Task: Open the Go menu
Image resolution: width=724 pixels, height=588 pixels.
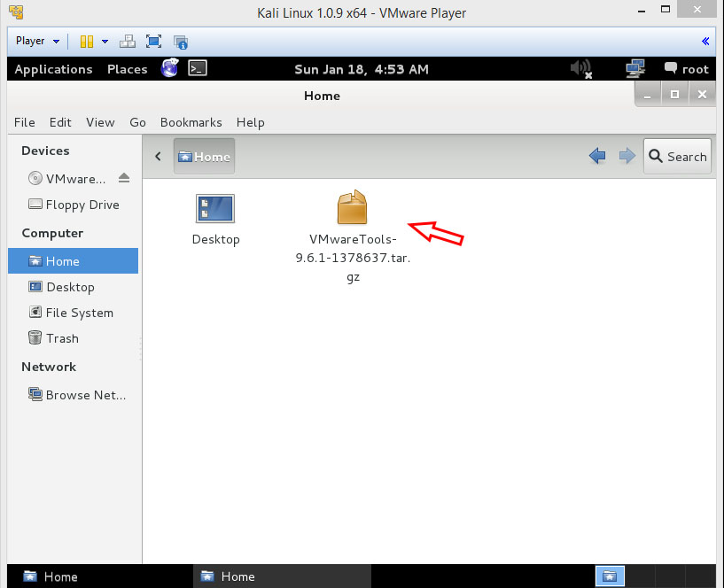Action: [x=137, y=122]
